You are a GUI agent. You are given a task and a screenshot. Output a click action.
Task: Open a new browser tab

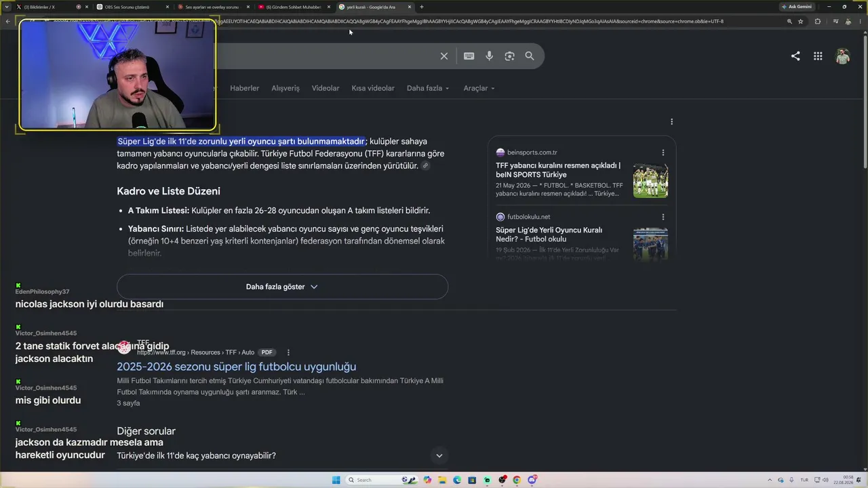coord(422,7)
